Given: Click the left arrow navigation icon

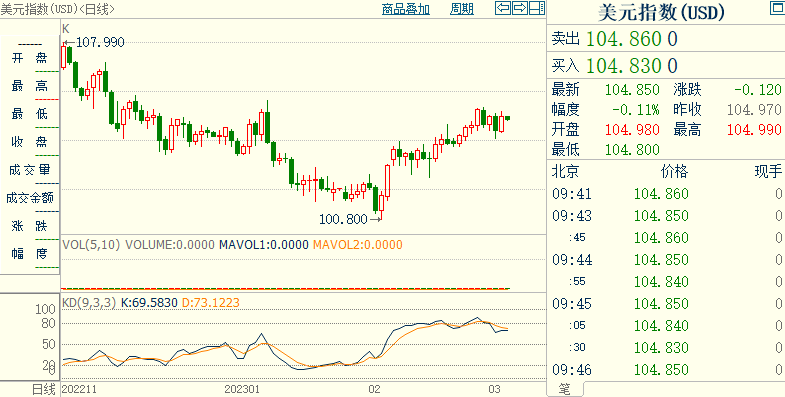Looking at the screenshot, I should click(503, 8).
